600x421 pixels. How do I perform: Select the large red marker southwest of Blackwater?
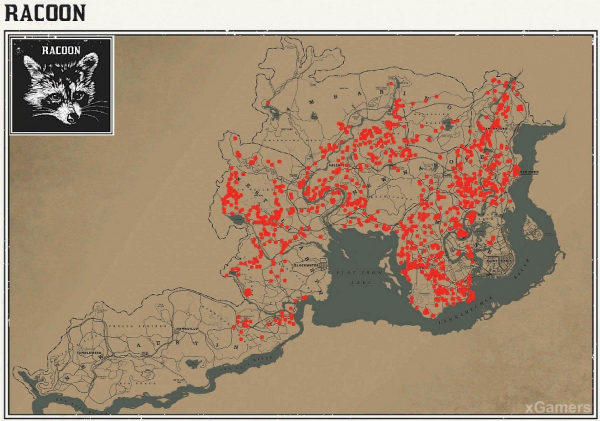tap(247, 291)
